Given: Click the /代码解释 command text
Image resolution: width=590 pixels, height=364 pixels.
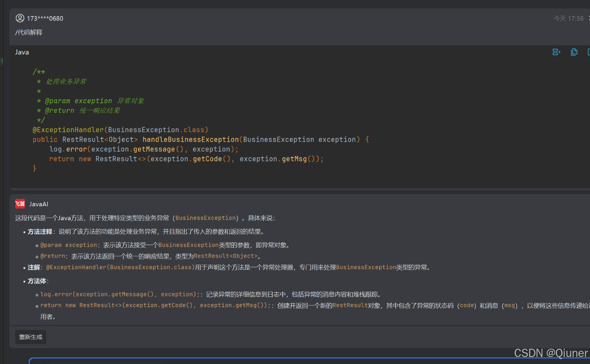Looking at the screenshot, I should point(29,33).
